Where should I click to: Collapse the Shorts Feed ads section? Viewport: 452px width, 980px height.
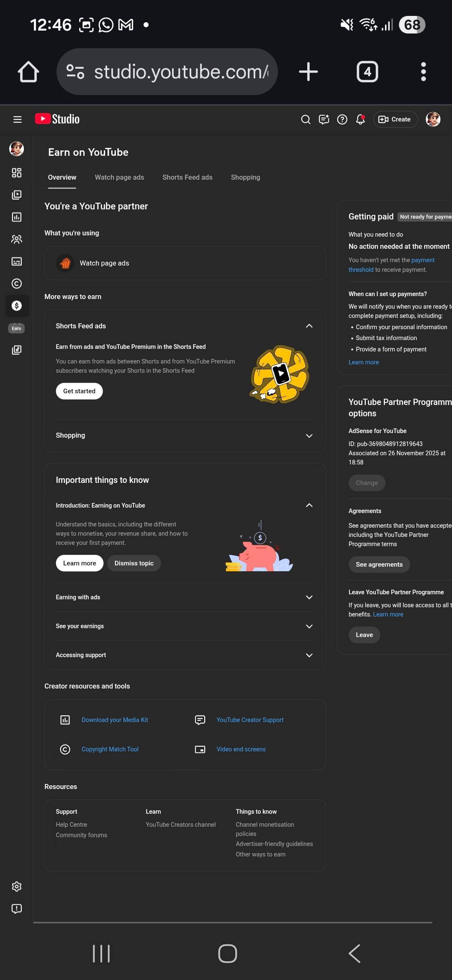309,326
